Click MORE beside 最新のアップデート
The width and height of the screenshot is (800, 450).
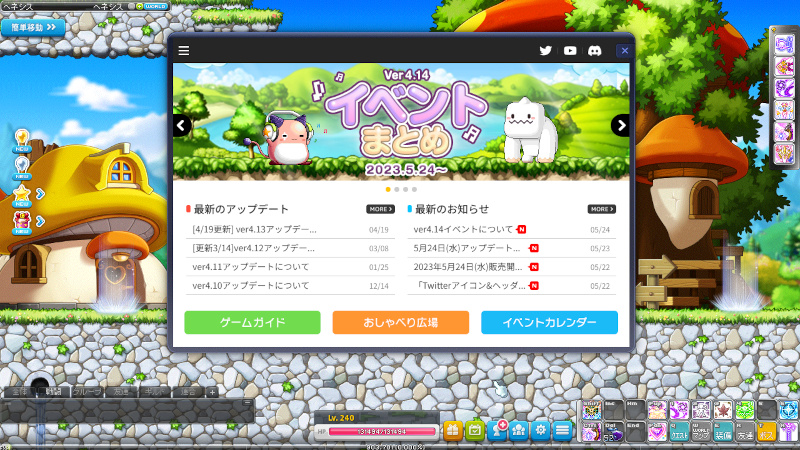coord(380,209)
